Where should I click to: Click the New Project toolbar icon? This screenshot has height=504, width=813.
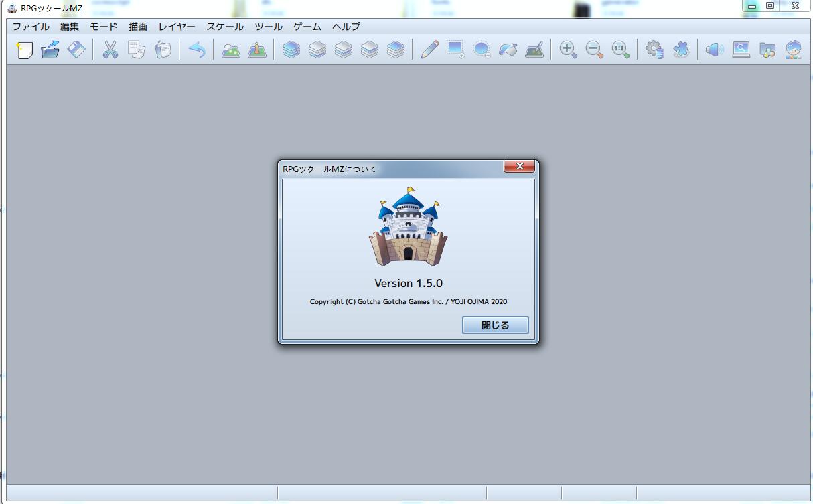point(24,50)
